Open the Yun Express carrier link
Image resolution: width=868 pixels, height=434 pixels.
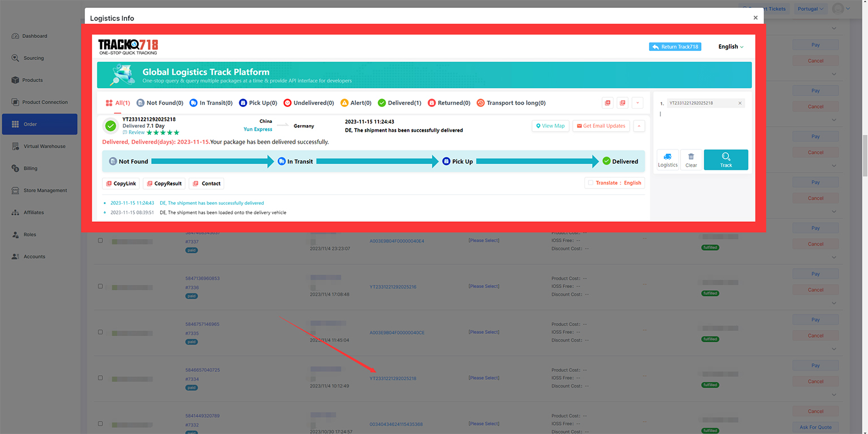coord(257,130)
